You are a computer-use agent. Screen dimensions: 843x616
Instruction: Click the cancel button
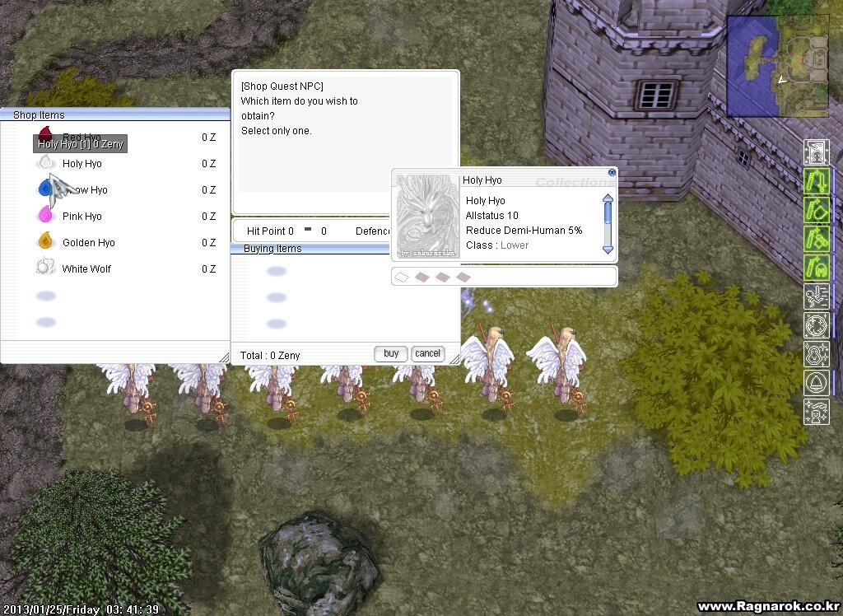pos(427,353)
